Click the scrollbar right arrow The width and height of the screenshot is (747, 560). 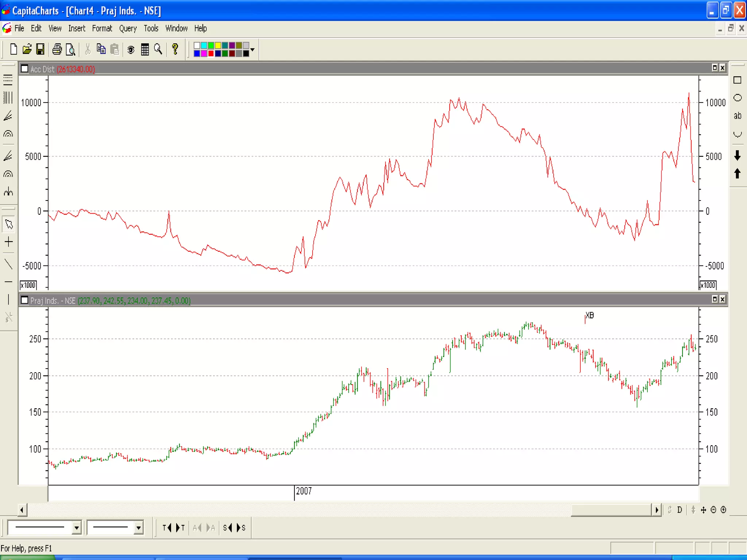pos(657,510)
